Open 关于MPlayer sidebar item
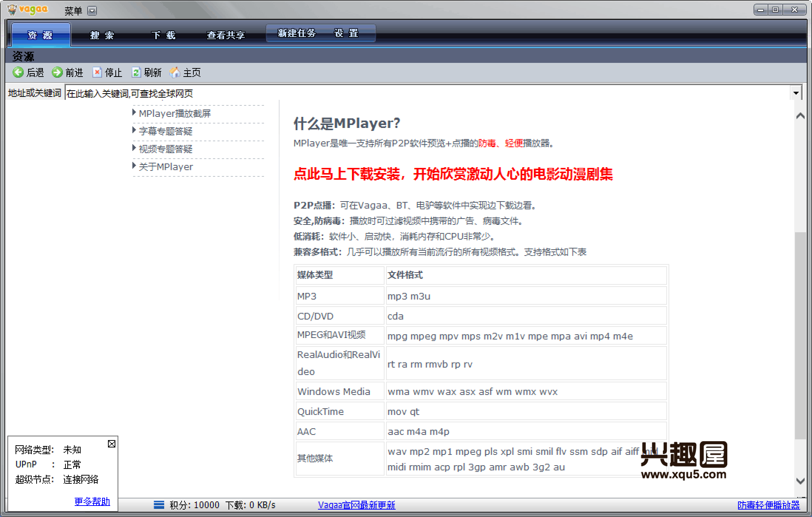The width and height of the screenshot is (812, 517). [166, 167]
